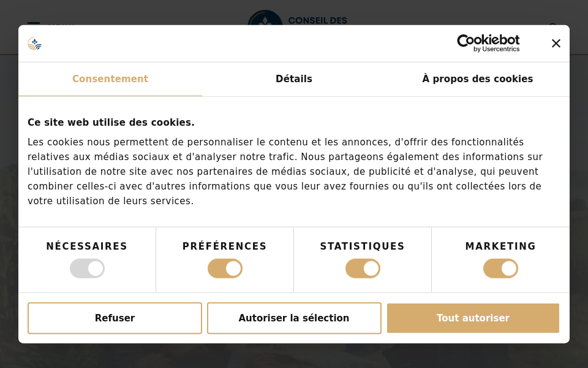Accept all cookies with Tout autoriser
The height and width of the screenshot is (368, 588).
click(x=473, y=318)
